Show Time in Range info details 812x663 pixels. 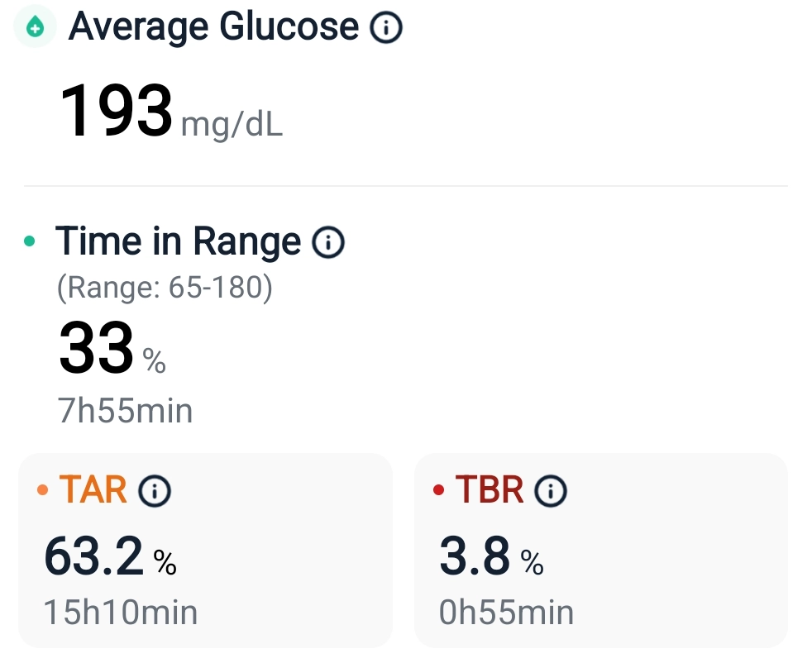[x=327, y=242]
